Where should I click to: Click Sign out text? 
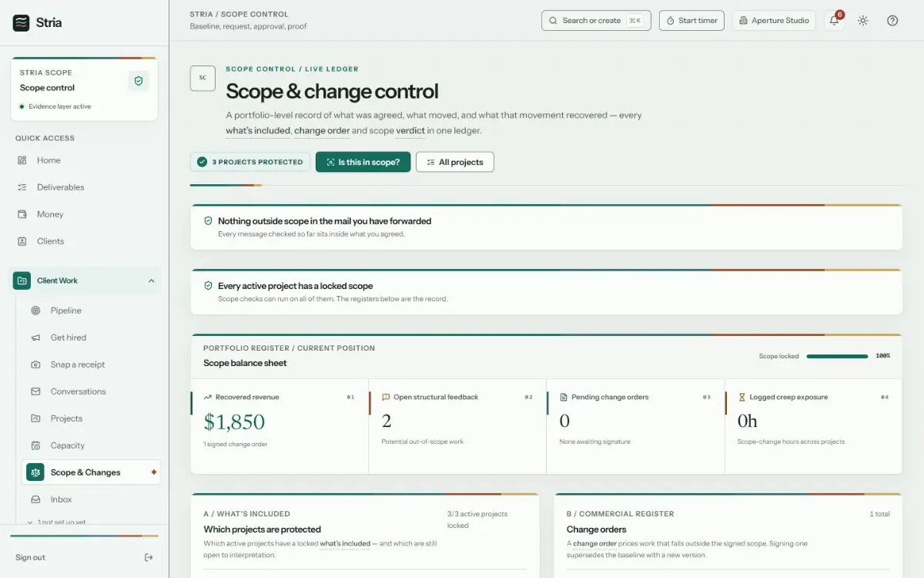pyautogui.click(x=30, y=557)
